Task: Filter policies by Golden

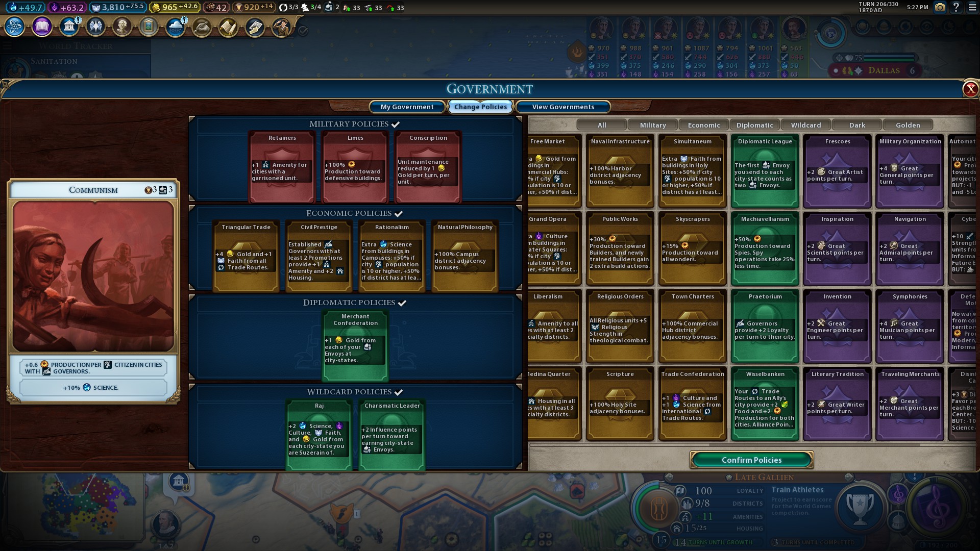Action: (x=908, y=125)
